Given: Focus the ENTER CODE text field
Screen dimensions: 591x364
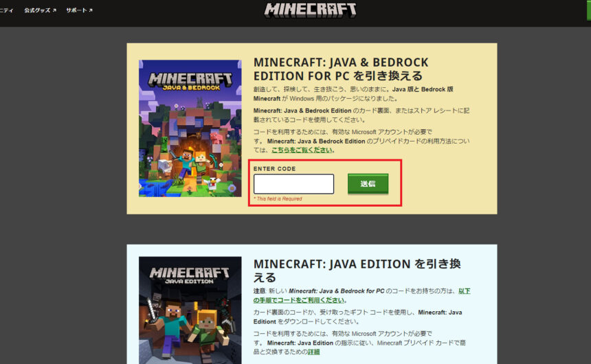Looking at the screenshot, I should point(293,184).
